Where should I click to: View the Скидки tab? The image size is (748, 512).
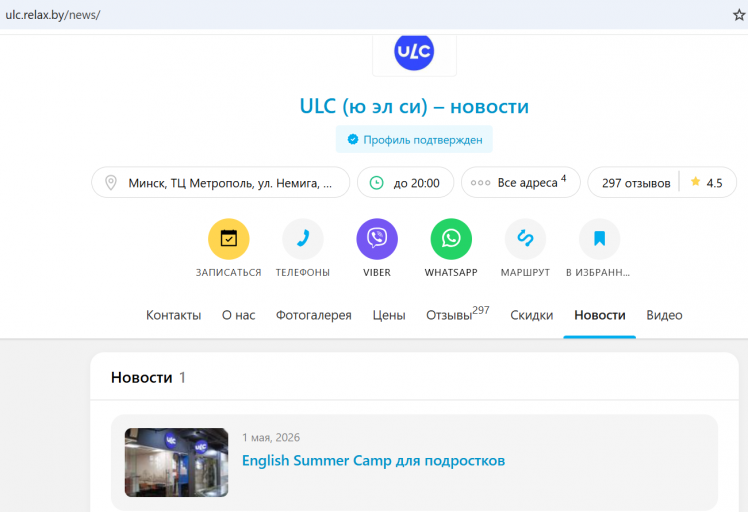coord(531,315)
